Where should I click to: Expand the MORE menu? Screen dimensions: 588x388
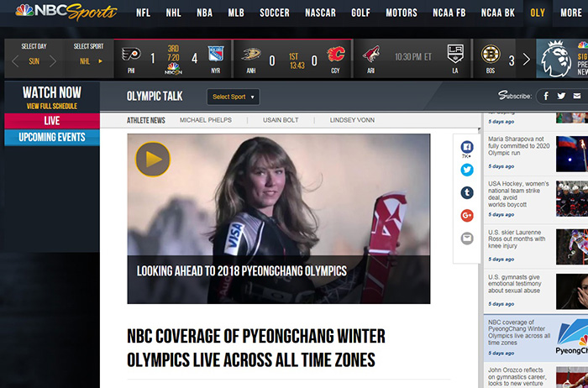coord(571,13)
